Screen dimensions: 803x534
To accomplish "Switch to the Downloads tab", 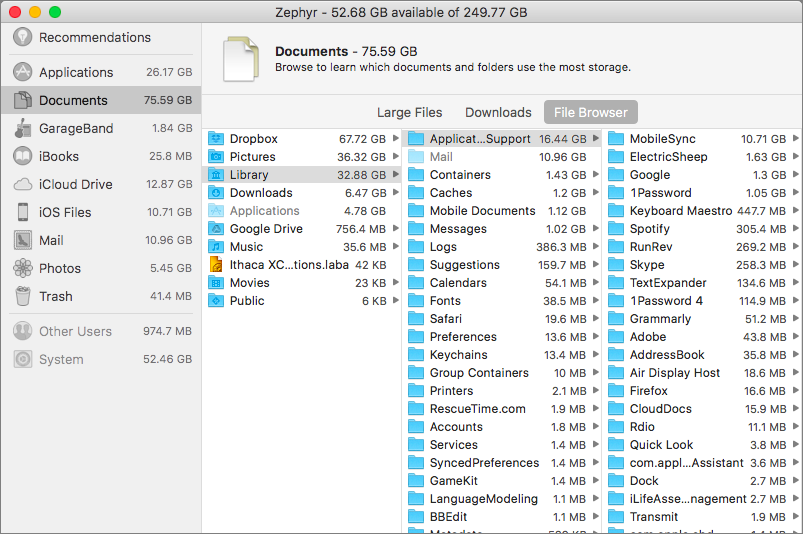I will [498, 112].
